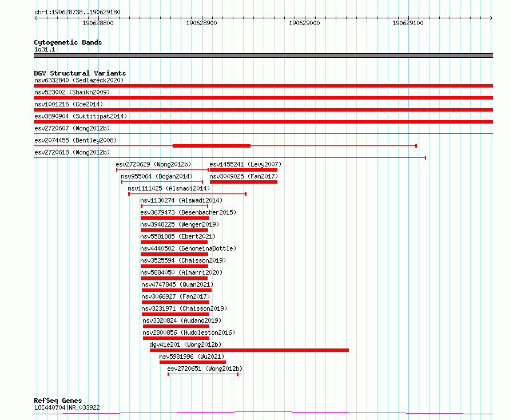509x420 pixels.
Task: Open esv2074455 (Bentley2008) variant label
Action: pyautogui.click(x=75, y=140)
